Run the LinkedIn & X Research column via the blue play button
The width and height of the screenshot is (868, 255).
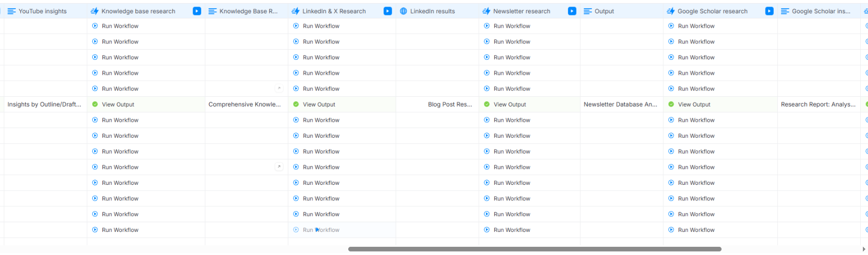(x=388, y=11)
